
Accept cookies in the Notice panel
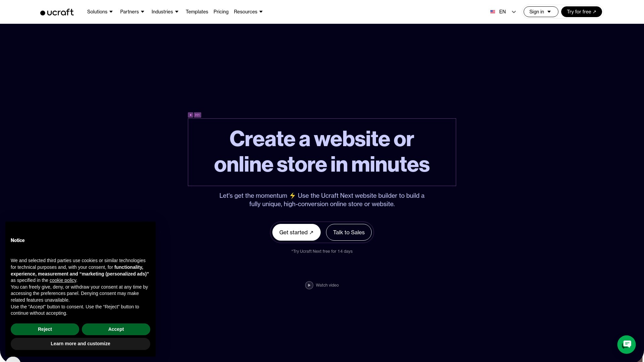(x=116, y=329)
